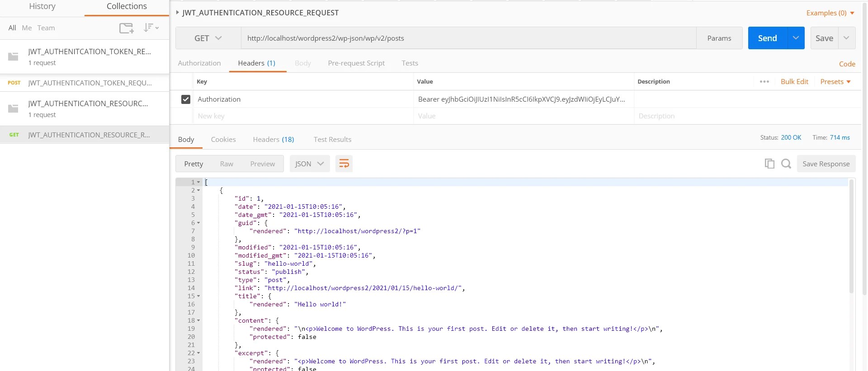Open the JSON format dropdown

click(x=310, y=164)
